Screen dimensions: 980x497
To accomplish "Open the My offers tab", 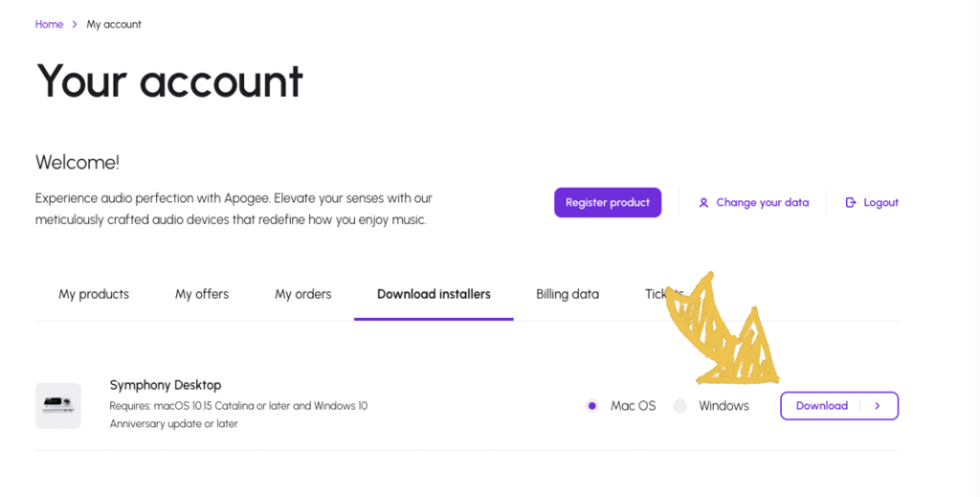I will click(202, 294).
